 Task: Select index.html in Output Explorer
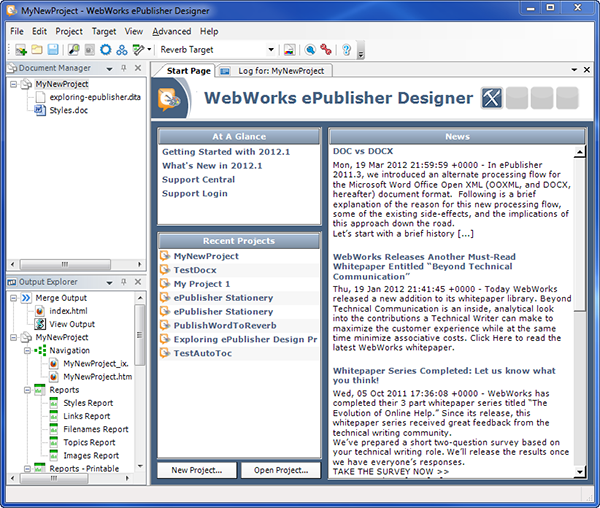[x=68, y=311]
